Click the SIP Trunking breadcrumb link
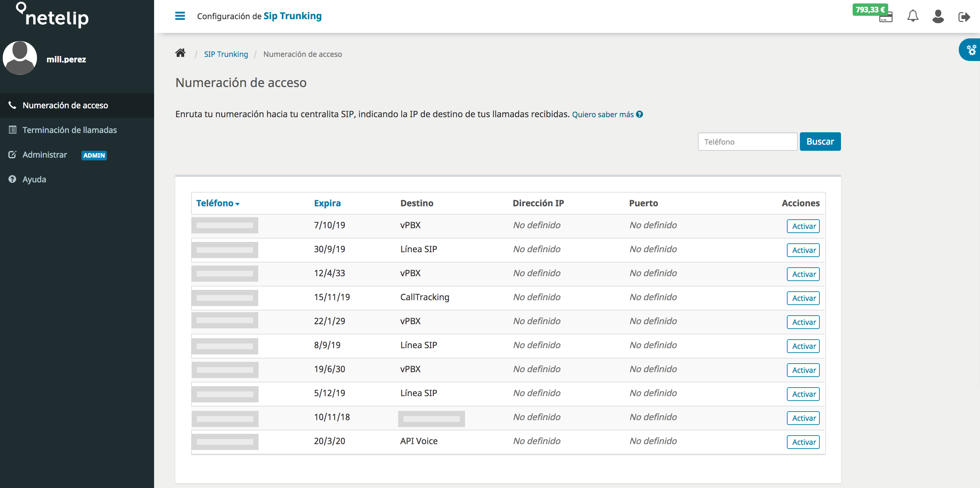Screen dimensions: 980x488 [226, 54]
